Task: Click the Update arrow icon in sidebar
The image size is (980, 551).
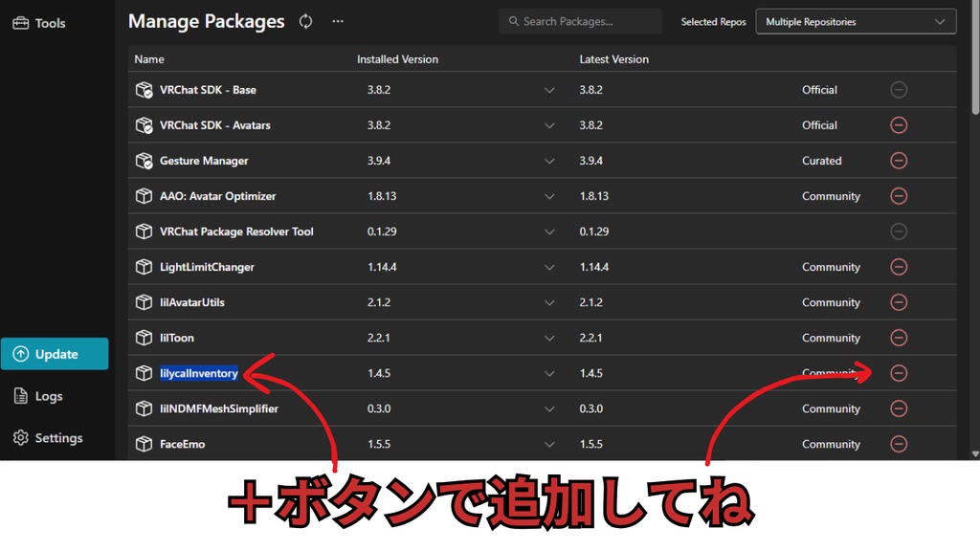Action: click(x=21, y=353)
